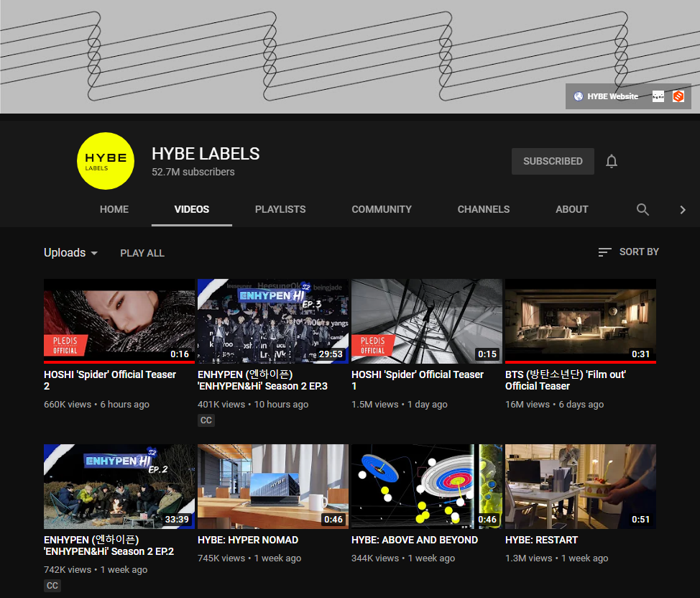The height and width of the screenshot is (598, 700).
Task: Go to the COMMUNITY tab
Action: tap(382, 209)
